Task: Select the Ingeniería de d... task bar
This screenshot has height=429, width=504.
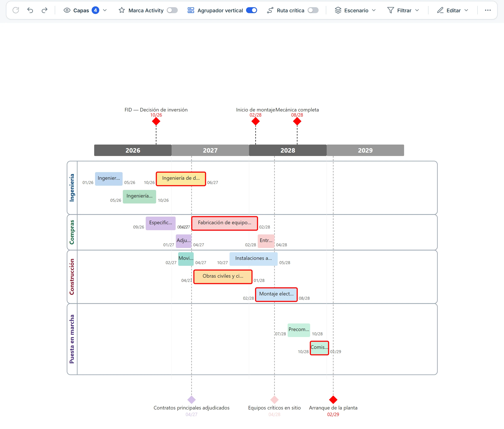Action: pyautogui.click(x=181, y=179)
